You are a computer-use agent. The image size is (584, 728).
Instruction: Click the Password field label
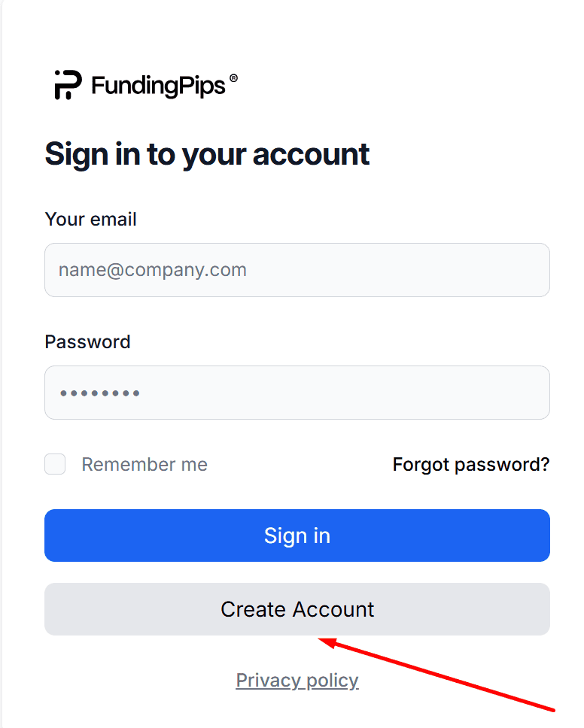(x=87, y=341)
